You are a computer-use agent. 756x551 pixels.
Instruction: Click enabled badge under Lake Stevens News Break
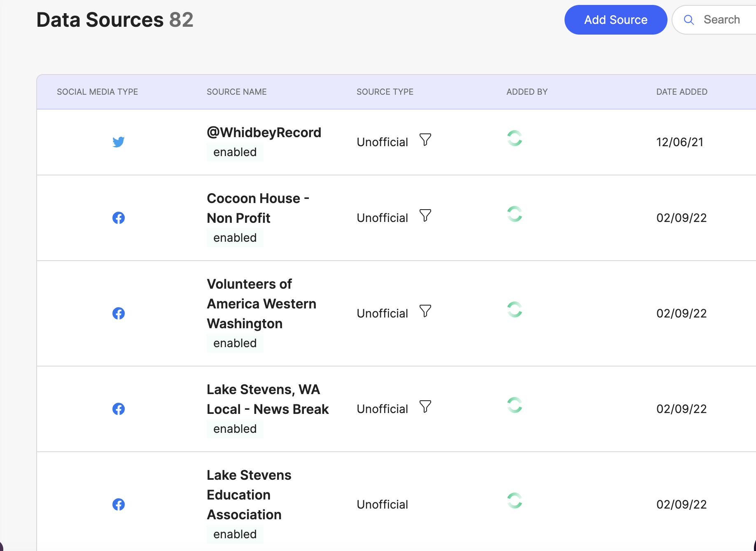(235, 429)
